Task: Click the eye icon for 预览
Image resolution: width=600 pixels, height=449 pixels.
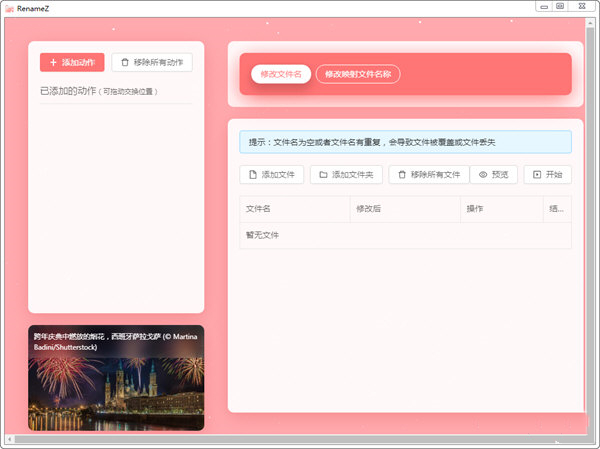Action: [483, 175]
